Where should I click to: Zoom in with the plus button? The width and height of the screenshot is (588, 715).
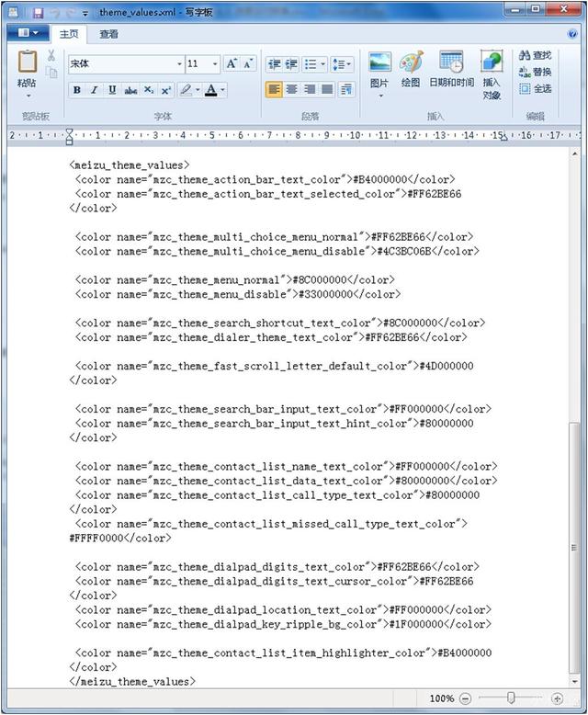pos(557,698)
